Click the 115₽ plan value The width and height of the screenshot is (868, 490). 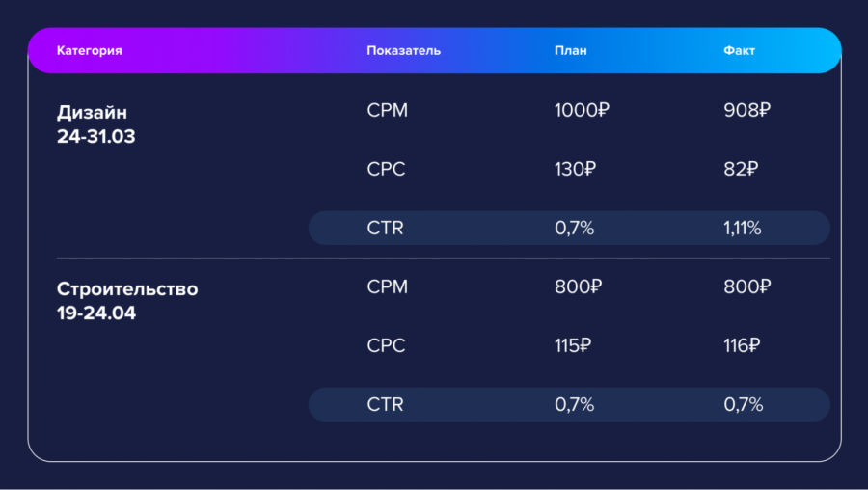(573, 345)
